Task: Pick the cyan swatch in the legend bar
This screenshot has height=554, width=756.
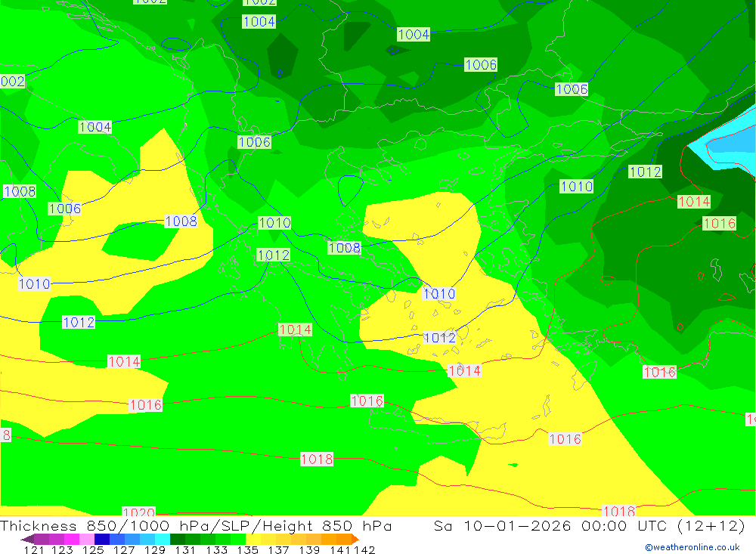Action: pos(163,539)
